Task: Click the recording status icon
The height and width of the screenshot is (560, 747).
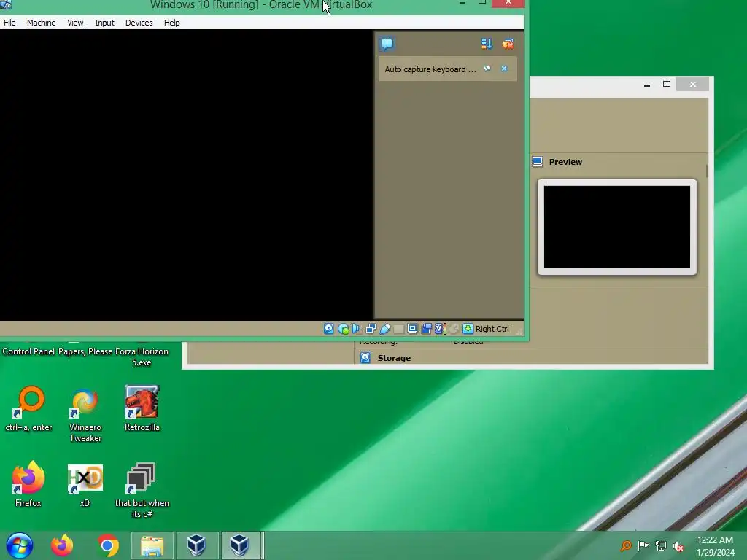Action: [426, 329]
